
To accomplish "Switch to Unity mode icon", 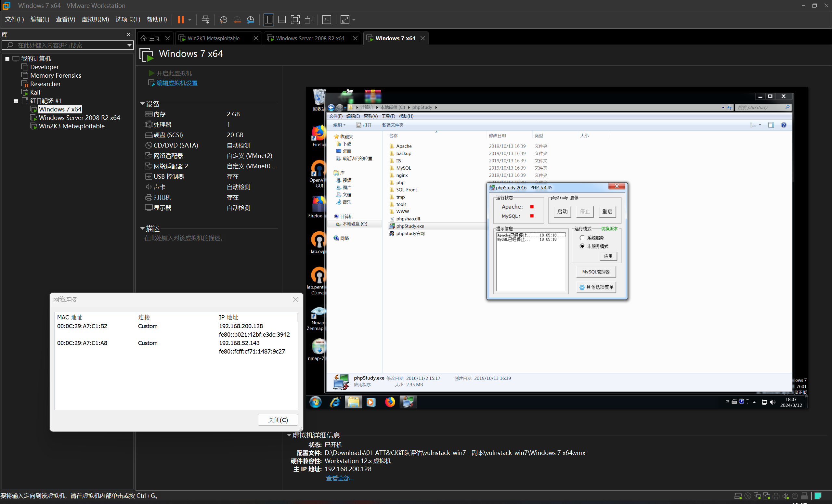I will (x=309, y=19).
